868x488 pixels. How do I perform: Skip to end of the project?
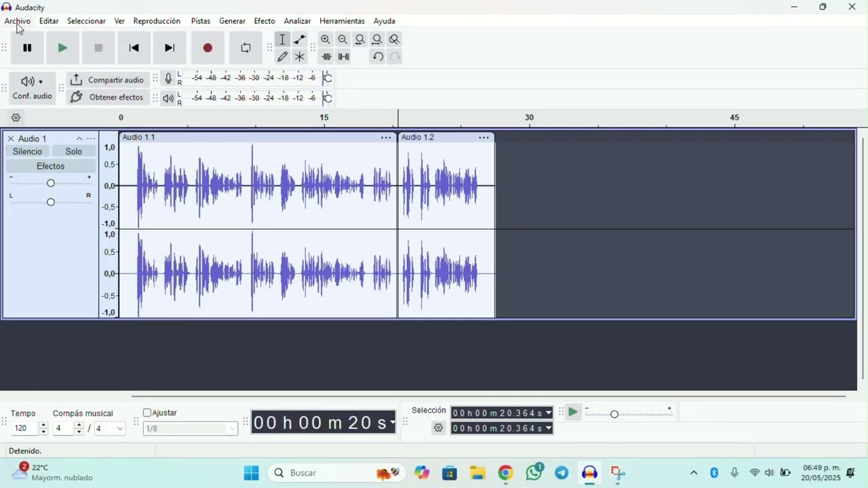(x=170, y=48)
